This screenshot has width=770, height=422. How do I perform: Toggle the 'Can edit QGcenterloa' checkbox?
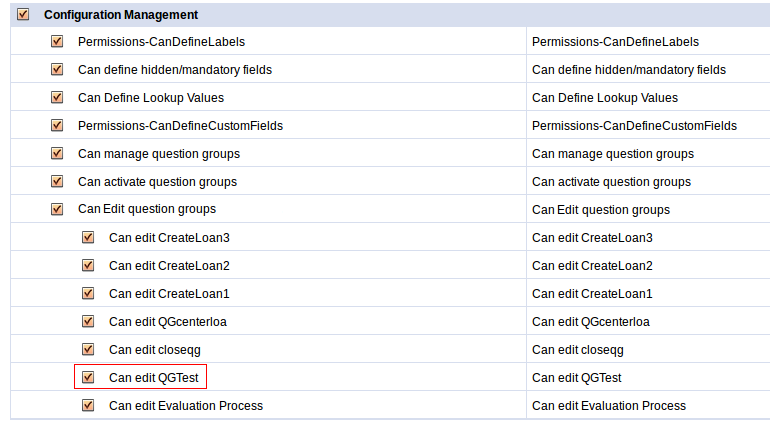pyautogui.click(x=88, y=322)
